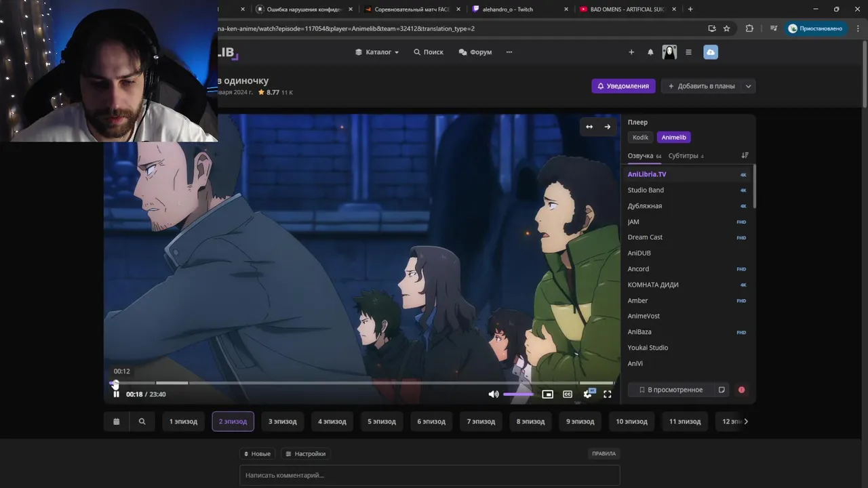Viewport: 868px width, 488px height.
Task: Select 5 эпизод
Action: click(382, 422)
